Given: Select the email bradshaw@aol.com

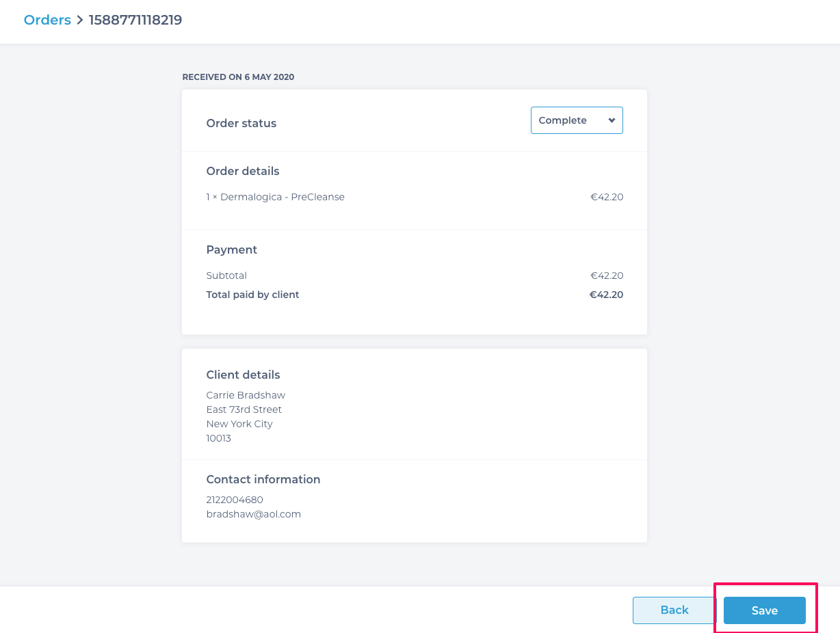Looking at the screenshot, I should click(254, 514).
